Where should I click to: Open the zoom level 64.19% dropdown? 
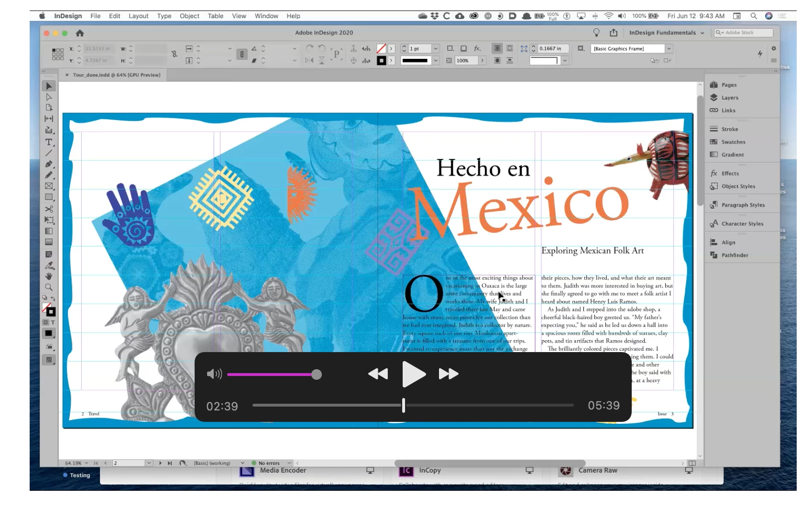click(87, 463)
